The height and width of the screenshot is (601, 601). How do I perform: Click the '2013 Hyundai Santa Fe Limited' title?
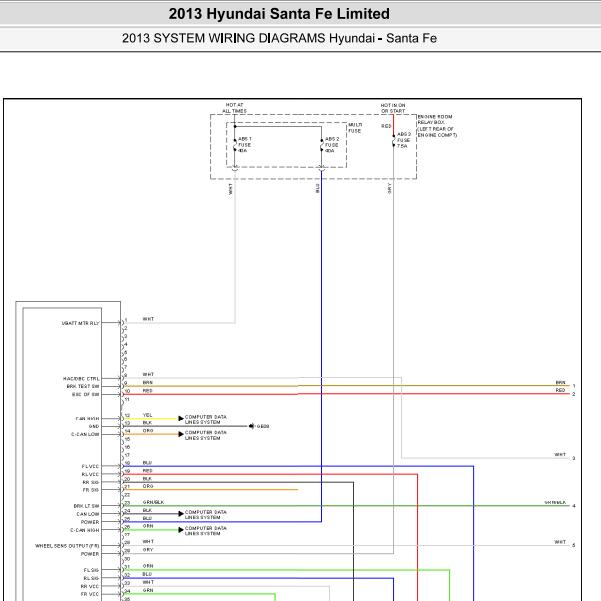click(x=279, y=14)
